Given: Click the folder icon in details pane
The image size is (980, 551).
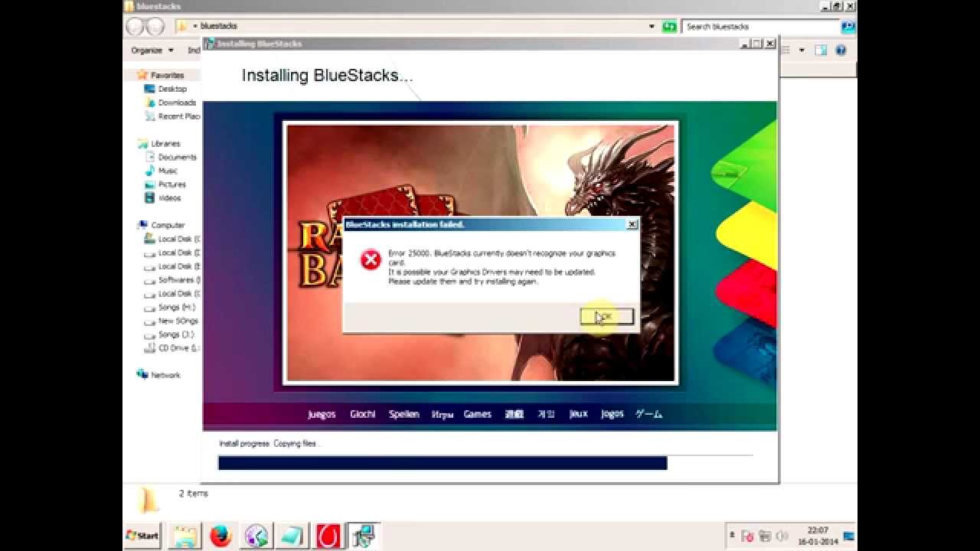Looking at the screenshot, I should tap(149, 500).
